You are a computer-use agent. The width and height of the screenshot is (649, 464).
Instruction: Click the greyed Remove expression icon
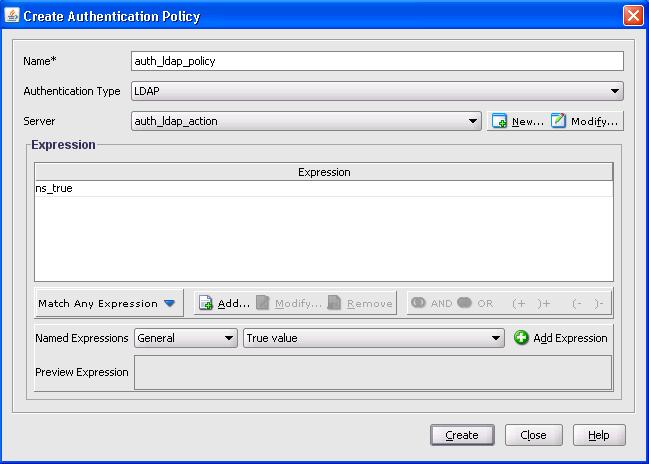[335, 303]
